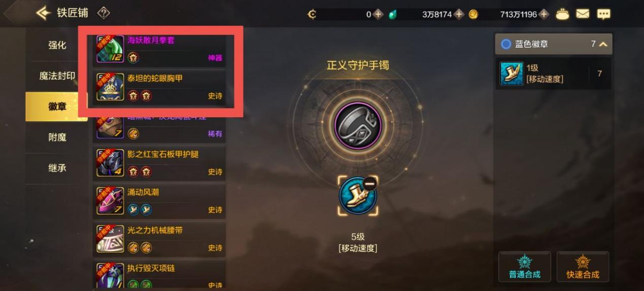Select 影之红宝石板甲护腿 equipment entry
The height and width of the screenshot is (291, 644).
[159, 163]
